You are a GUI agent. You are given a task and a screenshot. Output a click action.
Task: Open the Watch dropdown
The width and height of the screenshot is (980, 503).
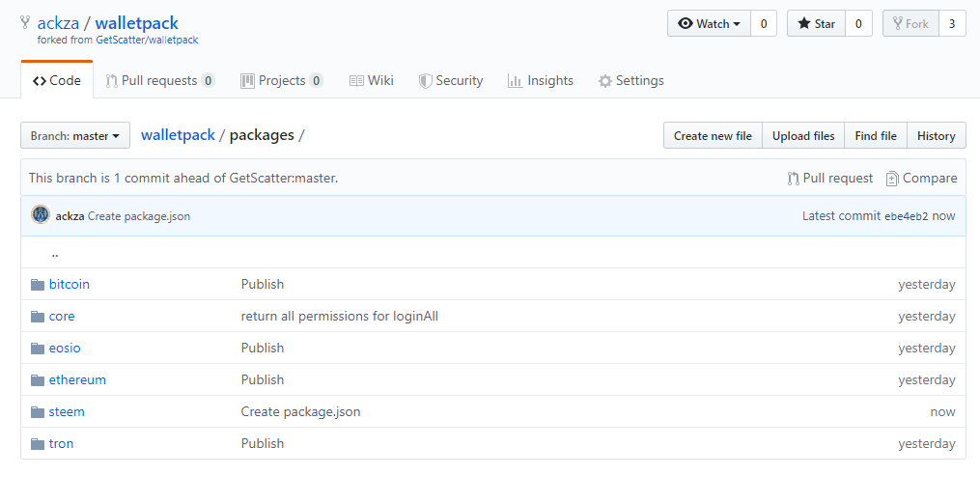pyautogui.click(x=709, y=24)
